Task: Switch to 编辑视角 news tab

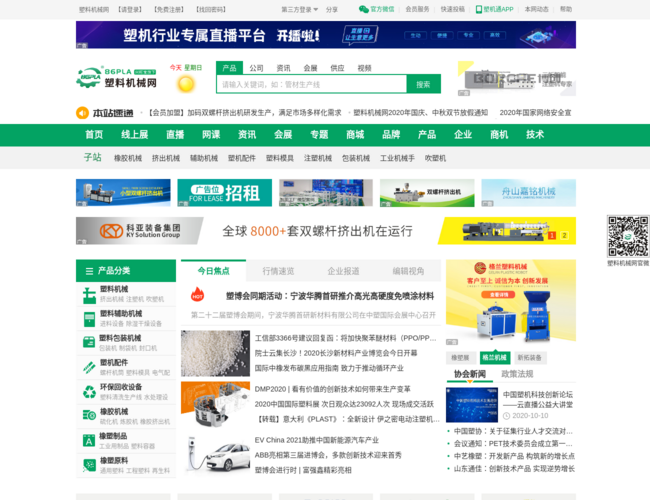Action: point(408,271)
